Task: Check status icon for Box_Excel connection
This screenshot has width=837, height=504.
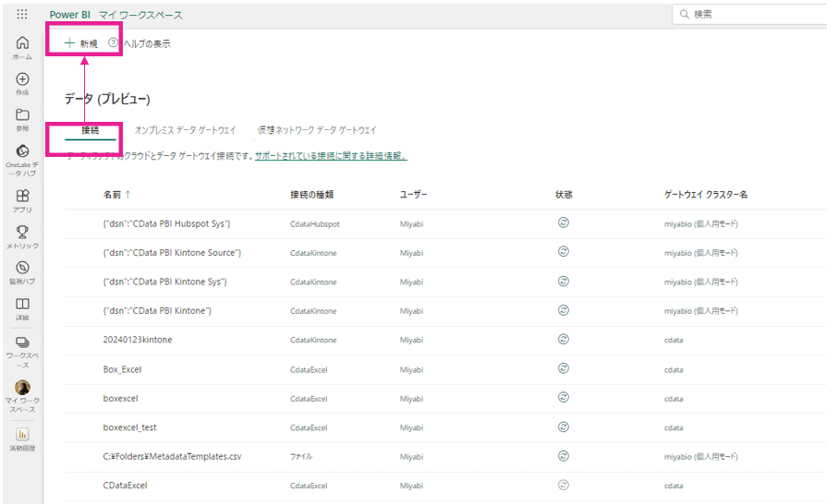Action: pyautogui.click(x=564, y=368)
